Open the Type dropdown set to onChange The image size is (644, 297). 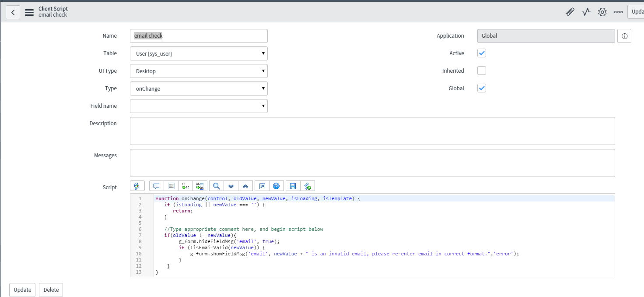(x=199, y=88)
